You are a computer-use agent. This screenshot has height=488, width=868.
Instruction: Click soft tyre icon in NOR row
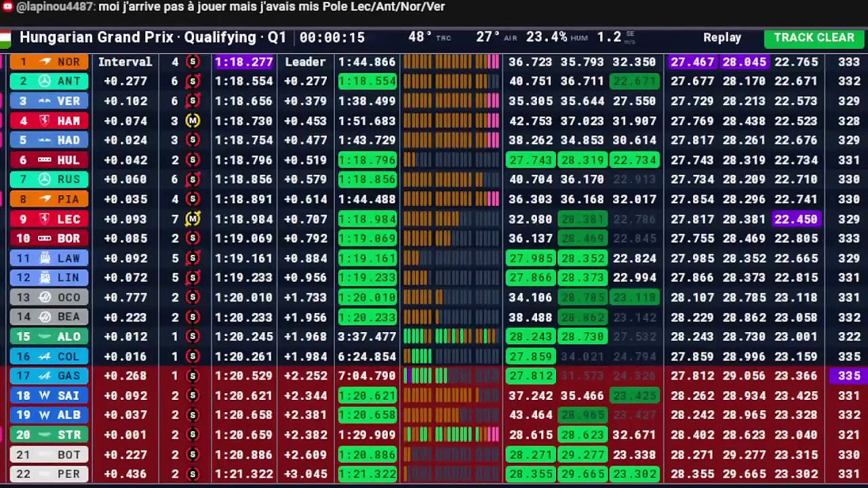pyautogui.click(x=193, y=62)
